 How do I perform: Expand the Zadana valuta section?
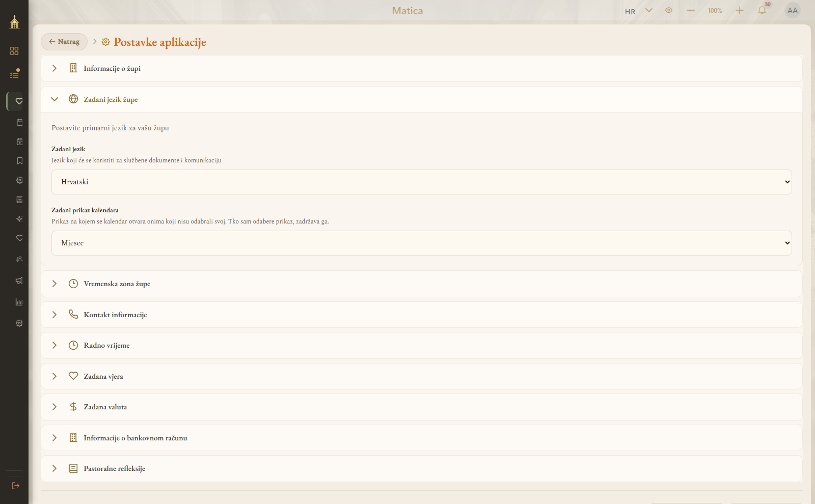[x=422, y=407]
